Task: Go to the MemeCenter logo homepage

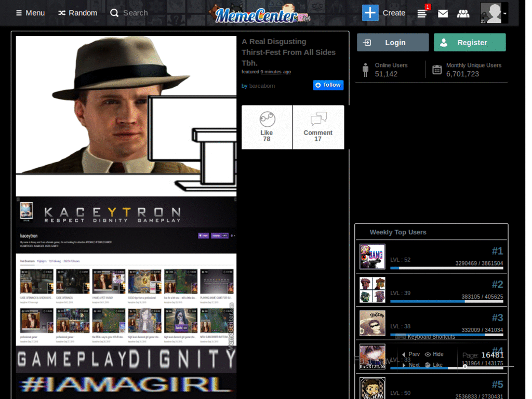Action: point(260,14)
